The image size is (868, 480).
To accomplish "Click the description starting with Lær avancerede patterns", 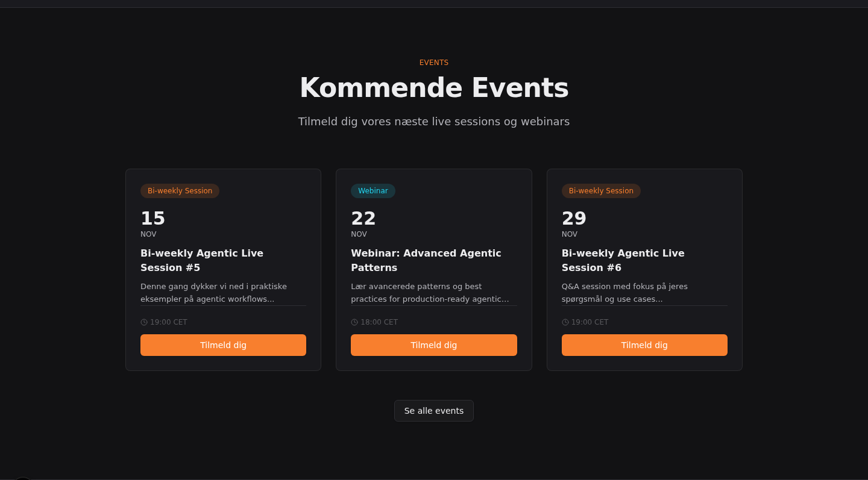I will click(429, 293).
